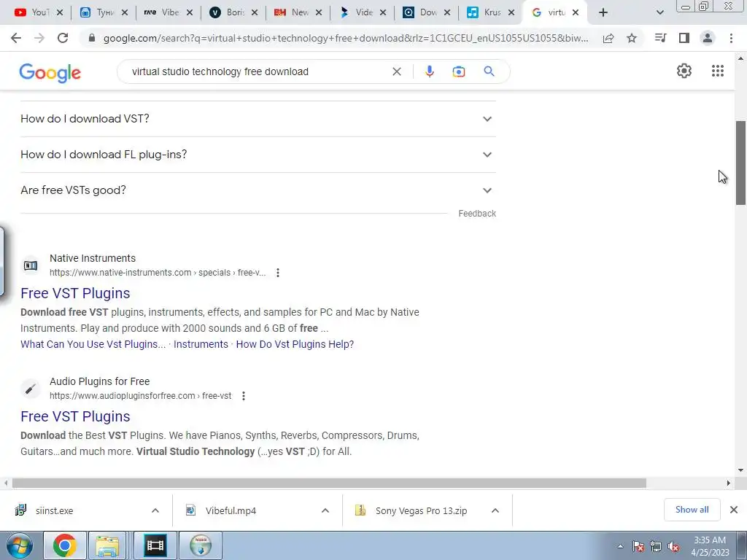Image resolution: width=747 pixels, height=560 pixels.
Task: Open video editor taskbar icon
Action: pyautogui.click(x=155, y=545)
